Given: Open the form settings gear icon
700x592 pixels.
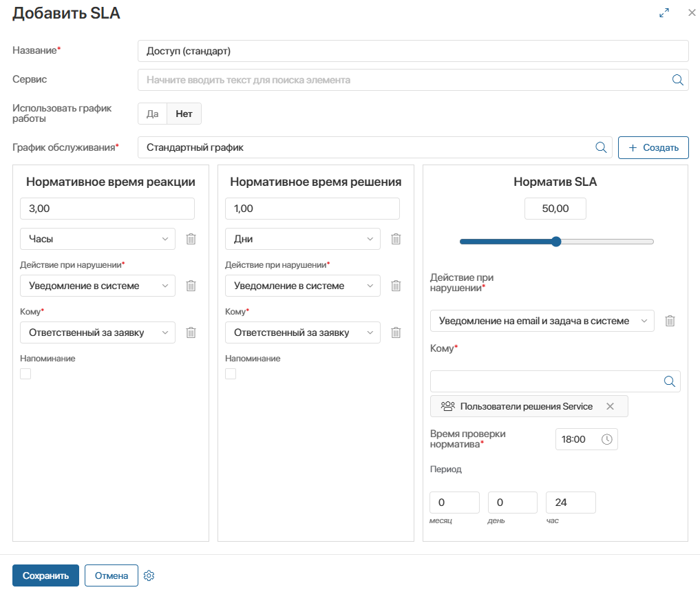Looking at the screenshot, I should (x=149, y=576).
